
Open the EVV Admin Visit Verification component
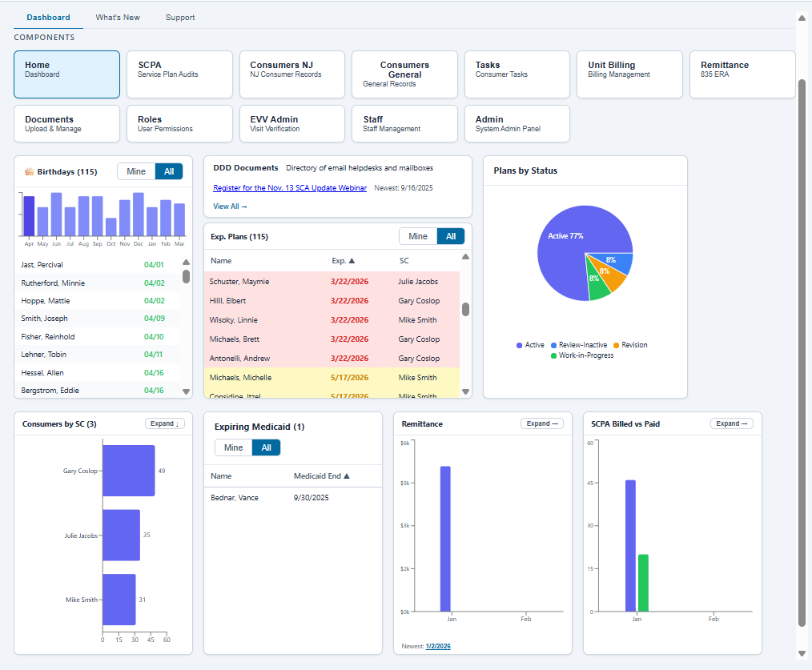click(291, 123)
